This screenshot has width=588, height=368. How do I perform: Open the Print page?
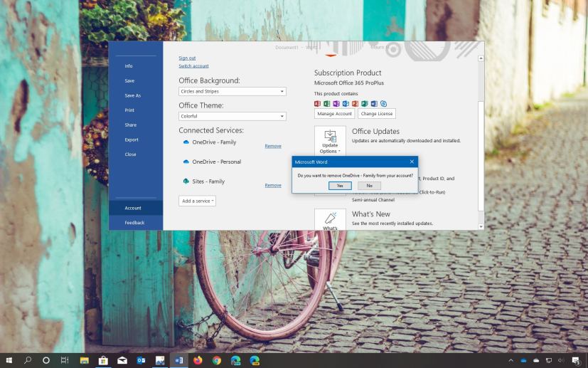129,110
